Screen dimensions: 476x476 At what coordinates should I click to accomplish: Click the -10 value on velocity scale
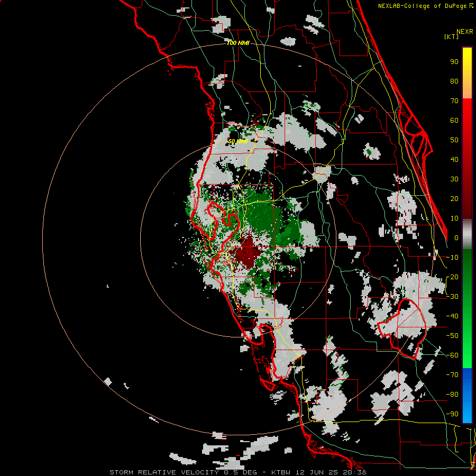pos(452,258)
